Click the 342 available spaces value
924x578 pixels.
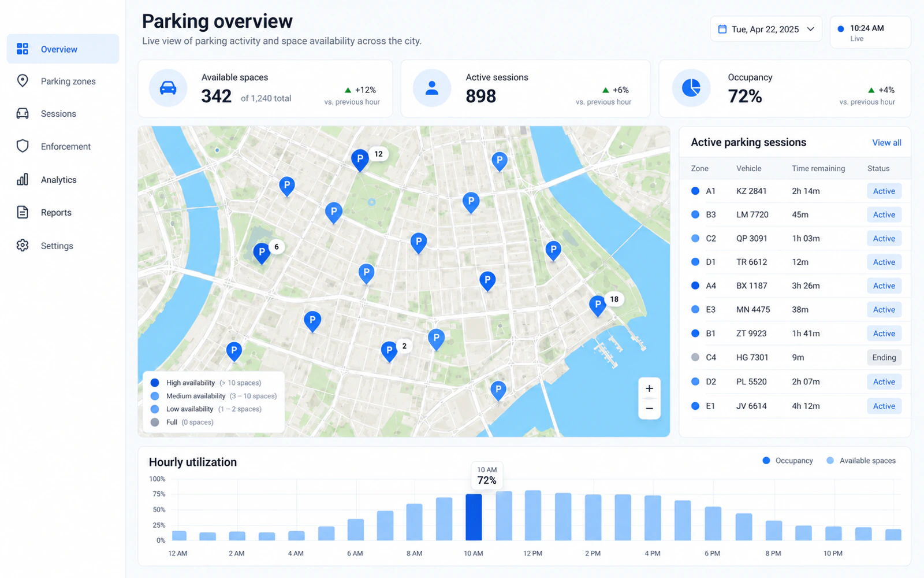pyautogui.click(x=216, y=96)
